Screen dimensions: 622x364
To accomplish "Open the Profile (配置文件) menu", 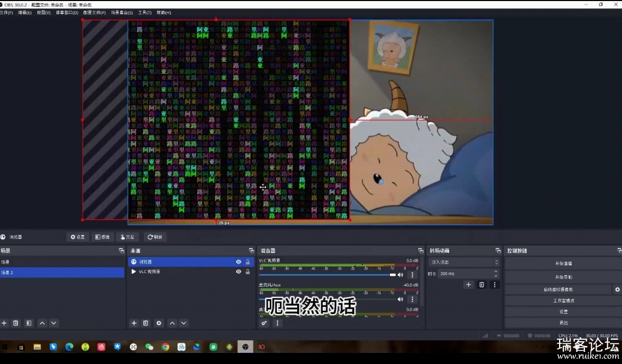I will point(94,13).
